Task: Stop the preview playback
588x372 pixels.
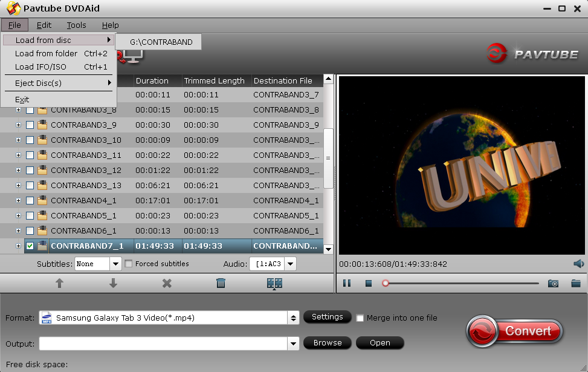Action: [369, 284]
